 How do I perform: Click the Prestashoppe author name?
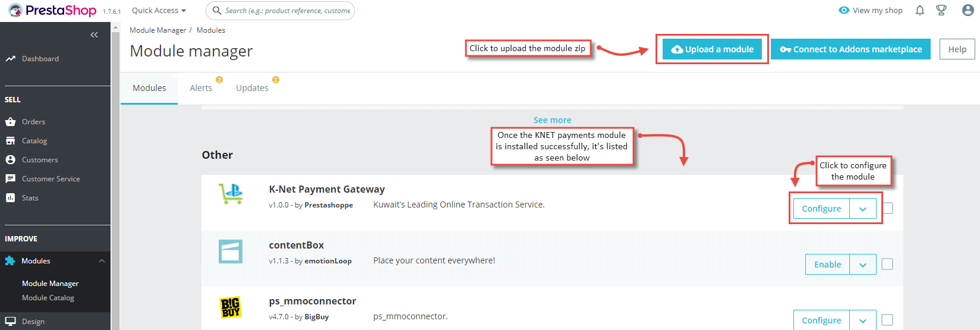click(x=329, y=205)
